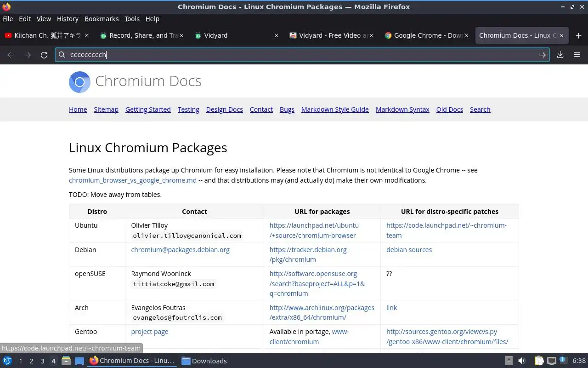
Task: Open the Tools menu
Action: click(132, 19)
